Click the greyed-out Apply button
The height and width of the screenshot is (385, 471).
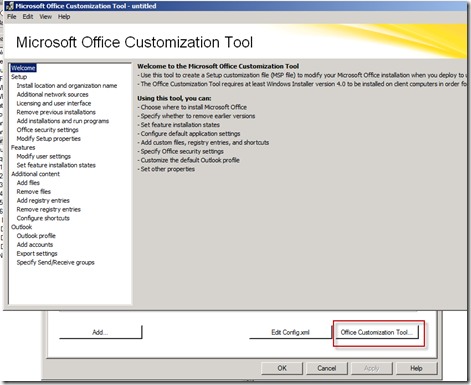click(372, 368)
